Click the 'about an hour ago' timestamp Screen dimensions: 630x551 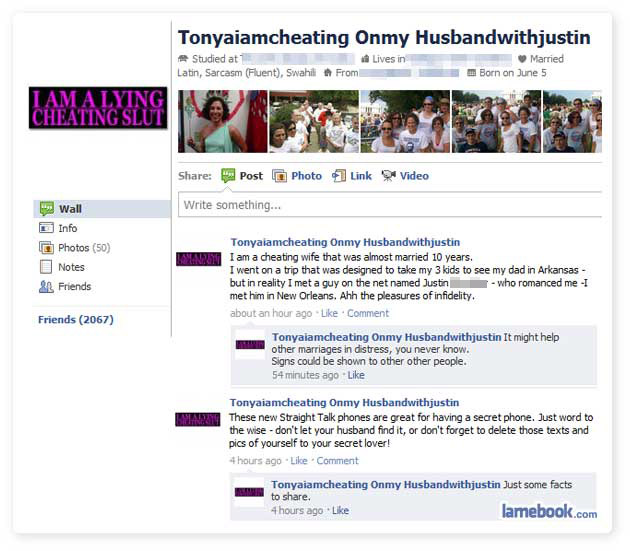point(271,313)
